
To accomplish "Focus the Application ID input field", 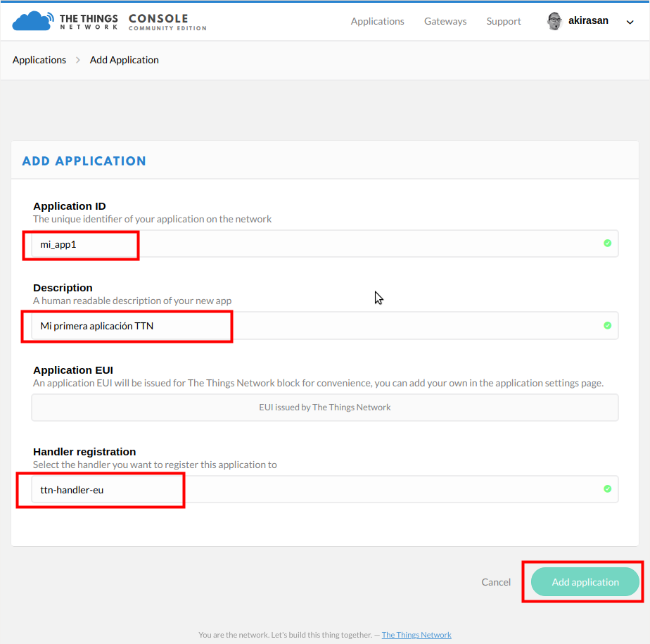I will [x=324, y=244].
